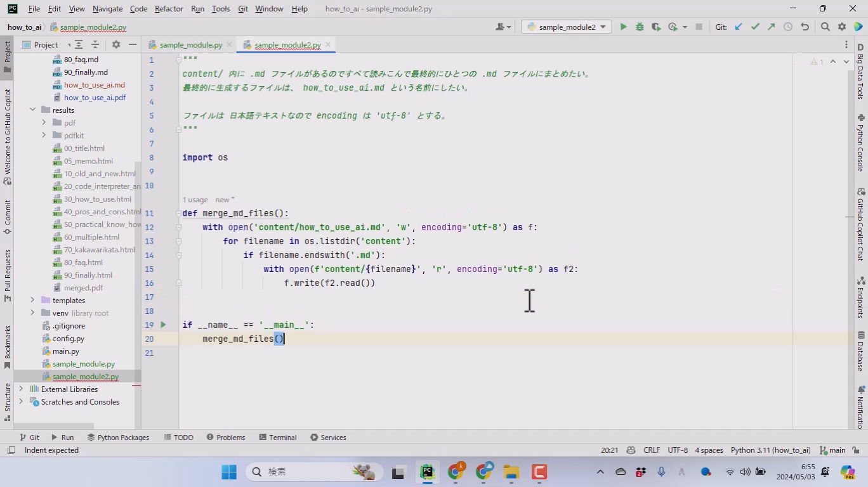868x487 pixels.
Task: Switch to the sample_module.py editor tab
Action: tap(190, 45)
